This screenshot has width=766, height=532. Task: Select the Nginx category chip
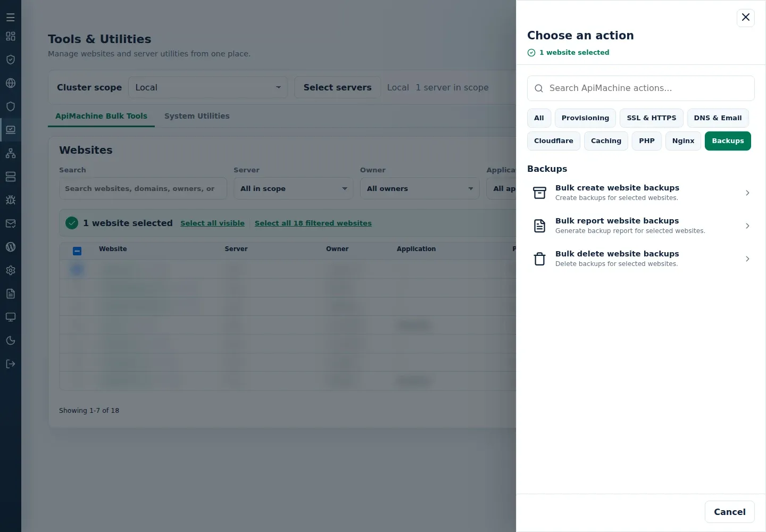coord(683,141)
